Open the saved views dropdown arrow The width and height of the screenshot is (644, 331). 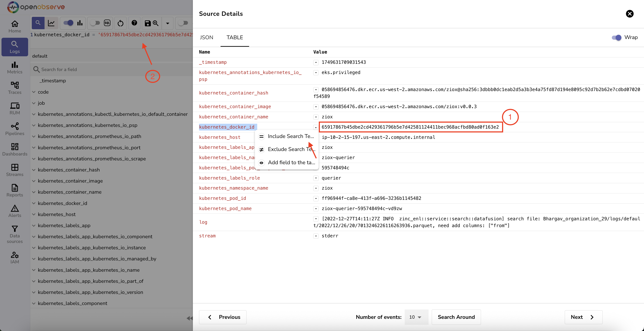(167, 23)
